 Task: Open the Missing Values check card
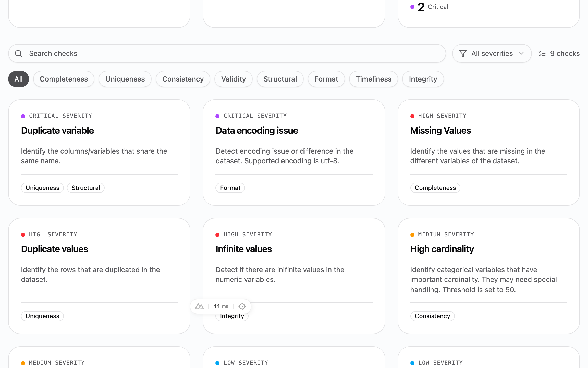coord(489,153)
